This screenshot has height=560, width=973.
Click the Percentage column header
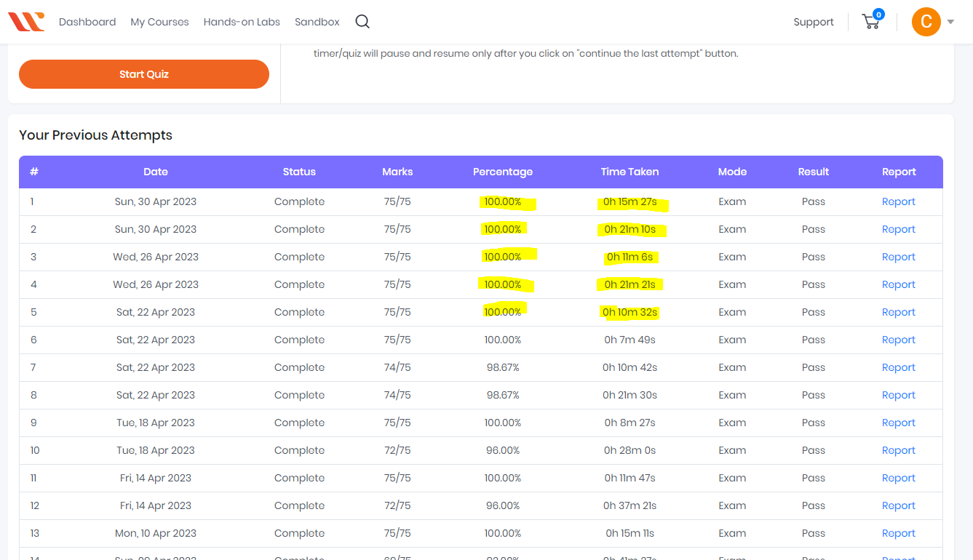tap(503, 172)
